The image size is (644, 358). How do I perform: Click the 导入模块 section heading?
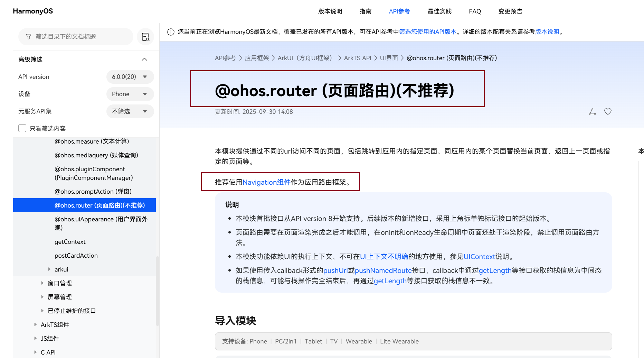point(235,321)
